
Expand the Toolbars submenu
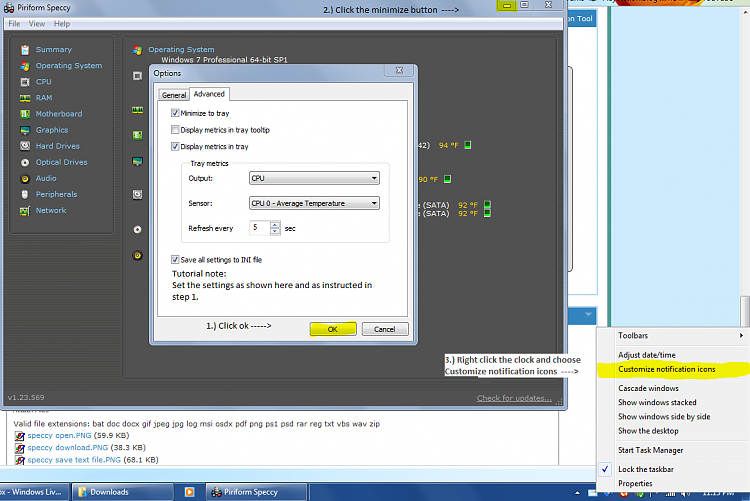672,336
